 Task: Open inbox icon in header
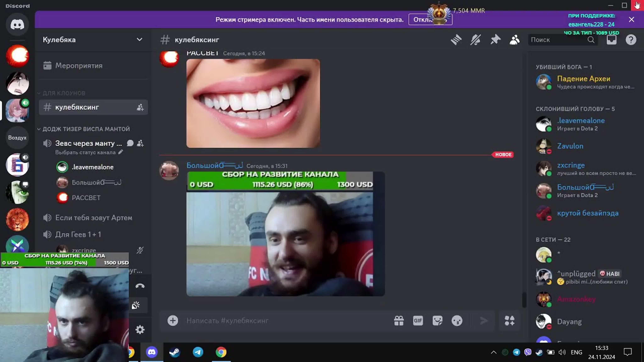[611, 40]
